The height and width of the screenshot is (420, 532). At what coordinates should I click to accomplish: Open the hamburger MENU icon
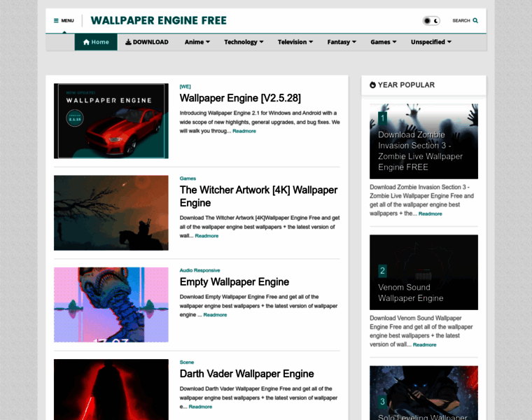tap(56, 21)
